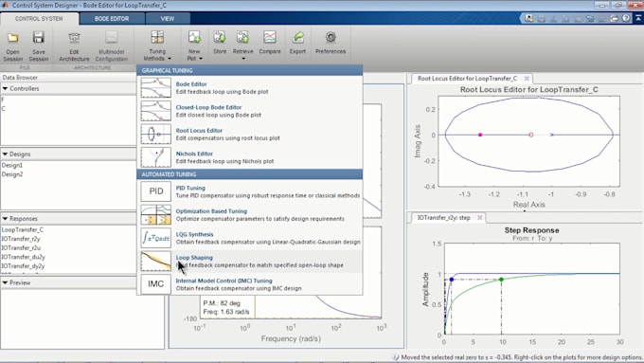This screenshot has width=644, height=363.
Task: Select Bode Editor tuning method
Action: pos(250,87)
